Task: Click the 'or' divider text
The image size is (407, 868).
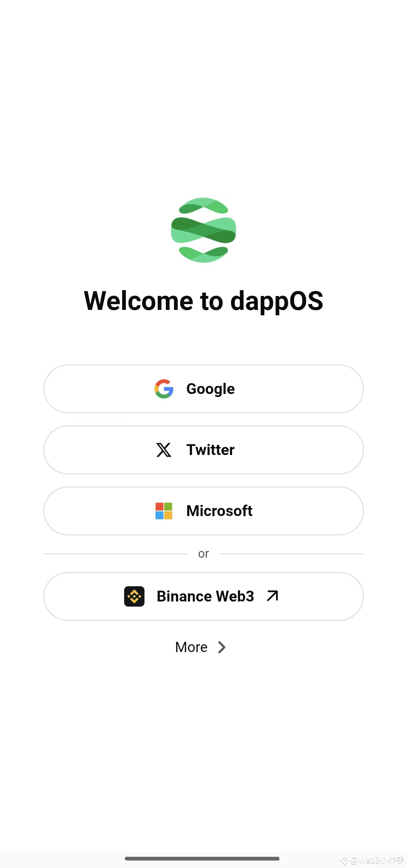Action: [x=203, y=554]
